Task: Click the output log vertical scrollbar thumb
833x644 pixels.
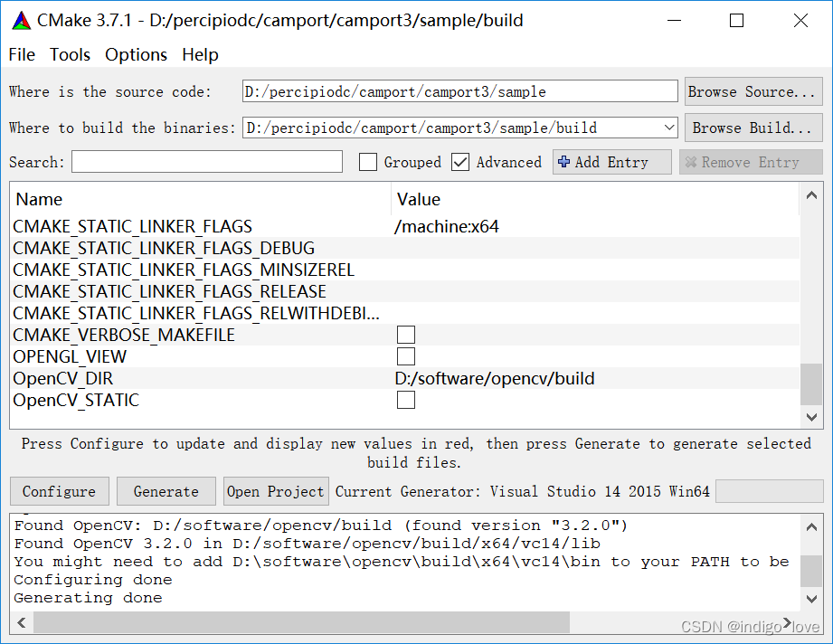Action: (811, 572)
